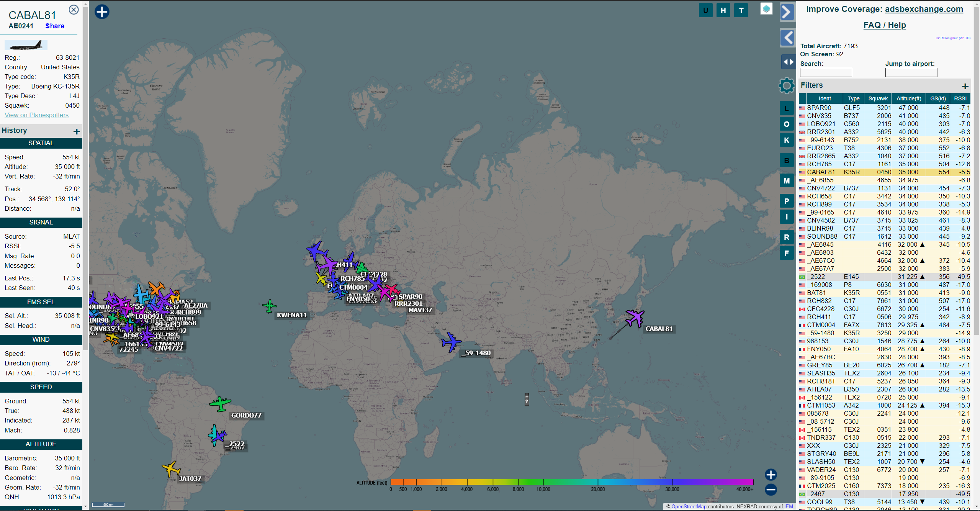Close the CABAL81 aircraft info panel

(x=74, y=10)
